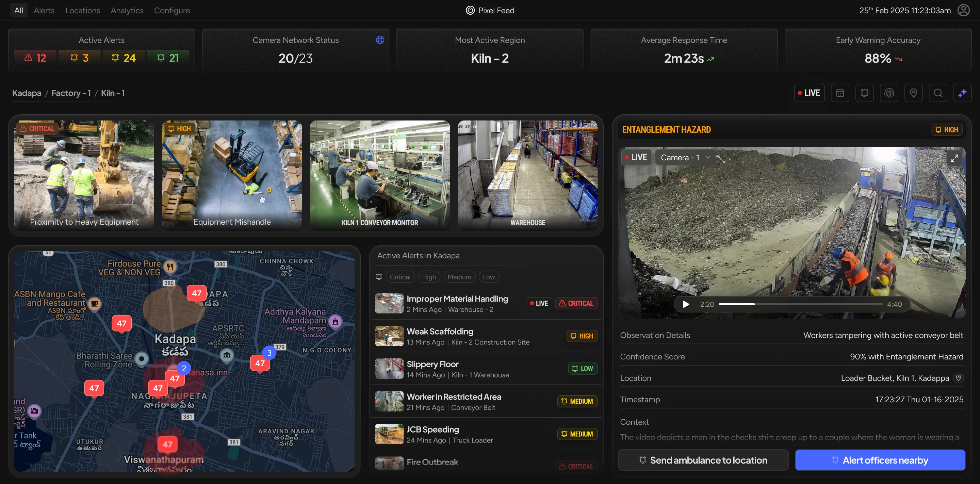Expand the map cluster marker showing 3 alerts
Screen dimensions: 980x484
pyautogui.click(x=269, y=353)
